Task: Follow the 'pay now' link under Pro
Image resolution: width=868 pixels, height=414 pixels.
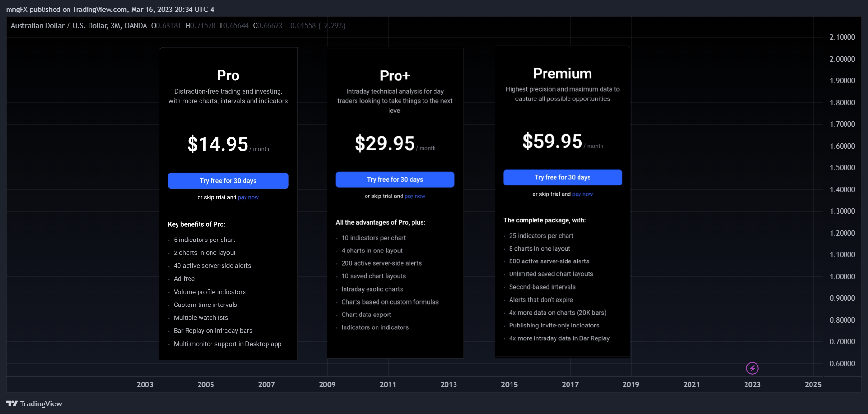Action: [x=248, y=197]
